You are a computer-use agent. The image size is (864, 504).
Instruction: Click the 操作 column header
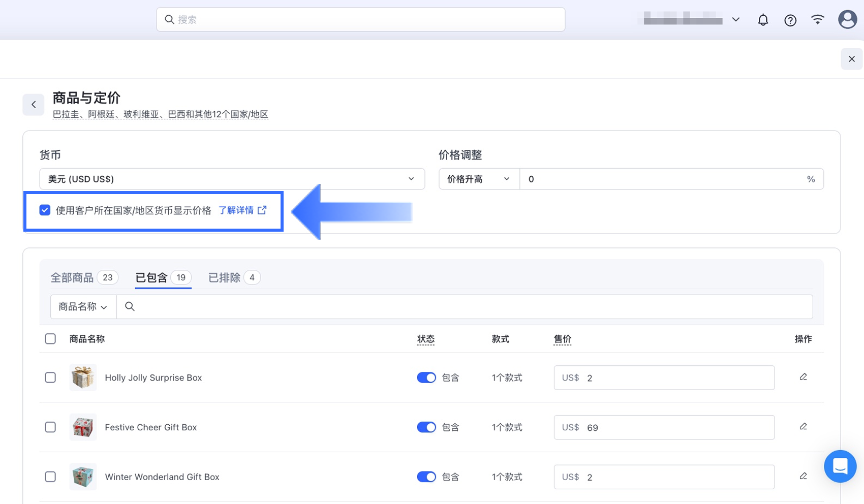point(803,339)
